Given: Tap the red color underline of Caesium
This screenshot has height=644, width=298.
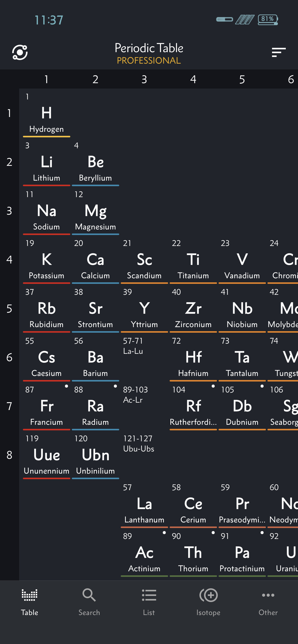Looking at the screenshot, I should [46, 380].
